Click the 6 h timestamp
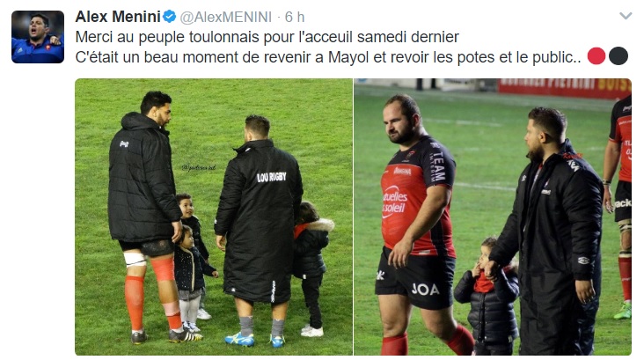The image size is (644, 360). 295,17
